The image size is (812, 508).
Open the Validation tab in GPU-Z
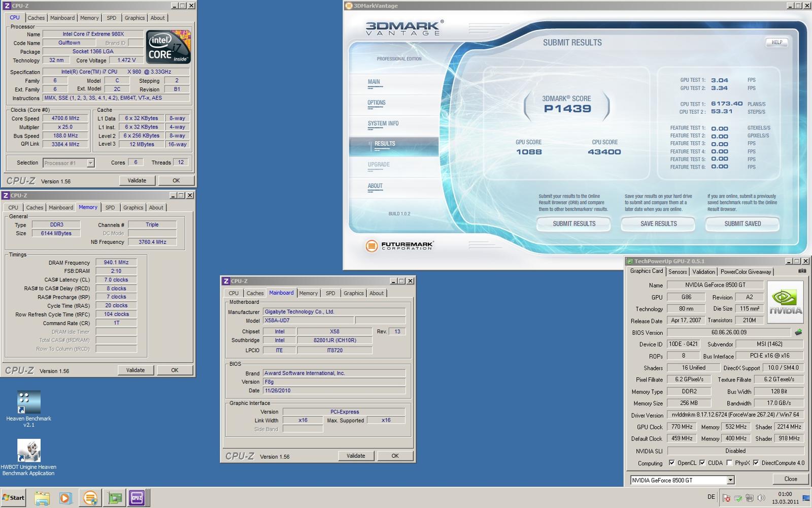tap(703, 272)
